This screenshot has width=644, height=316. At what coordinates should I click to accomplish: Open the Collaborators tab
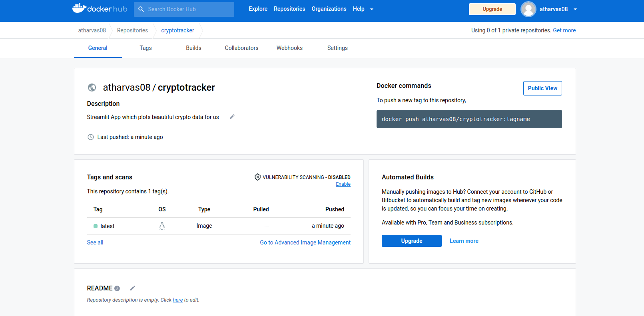pos(242,48)
